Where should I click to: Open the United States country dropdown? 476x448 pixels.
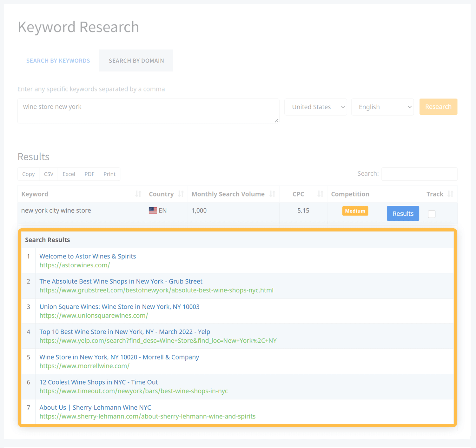pos(315,107)
